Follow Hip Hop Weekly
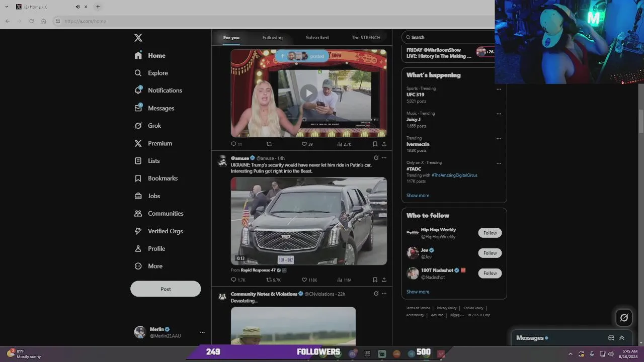Screen dimensions: 644x362 [490, 233]
